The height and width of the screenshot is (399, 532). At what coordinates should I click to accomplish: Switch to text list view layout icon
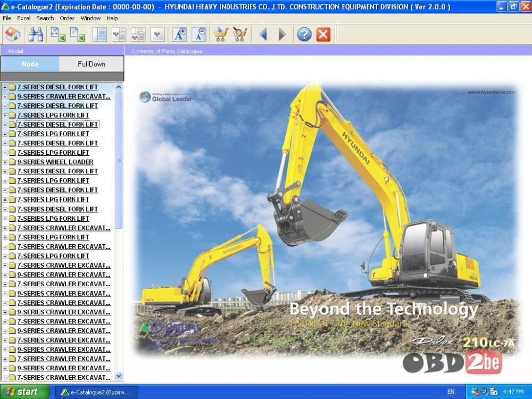[100, 34]
